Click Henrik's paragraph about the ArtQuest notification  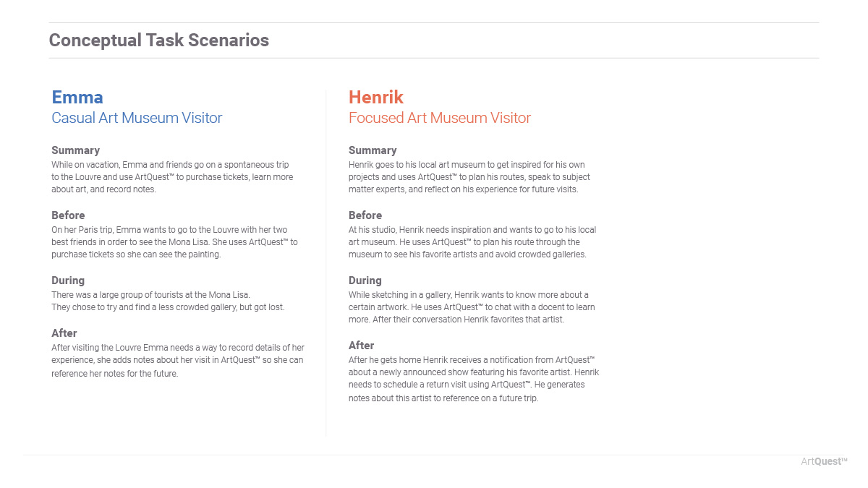click(473, 379)
